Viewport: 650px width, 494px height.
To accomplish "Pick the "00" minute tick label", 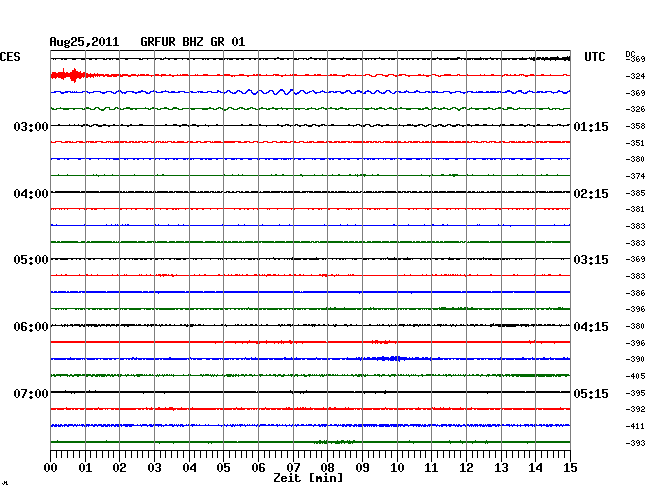I will point(51,468).
